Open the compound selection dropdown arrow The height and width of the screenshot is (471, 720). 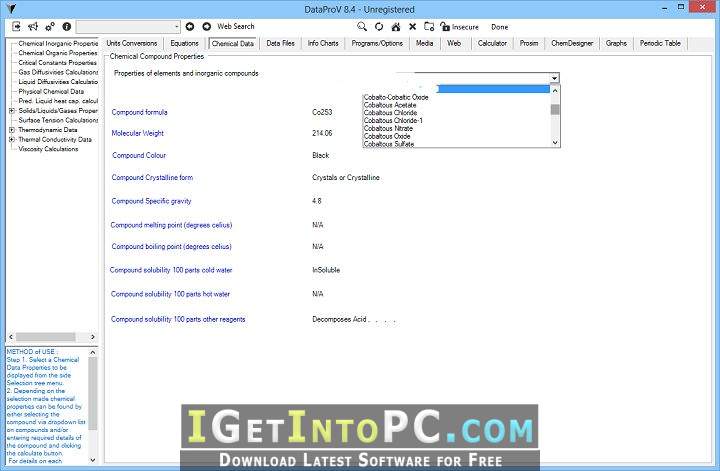click(x=554, y=78)
